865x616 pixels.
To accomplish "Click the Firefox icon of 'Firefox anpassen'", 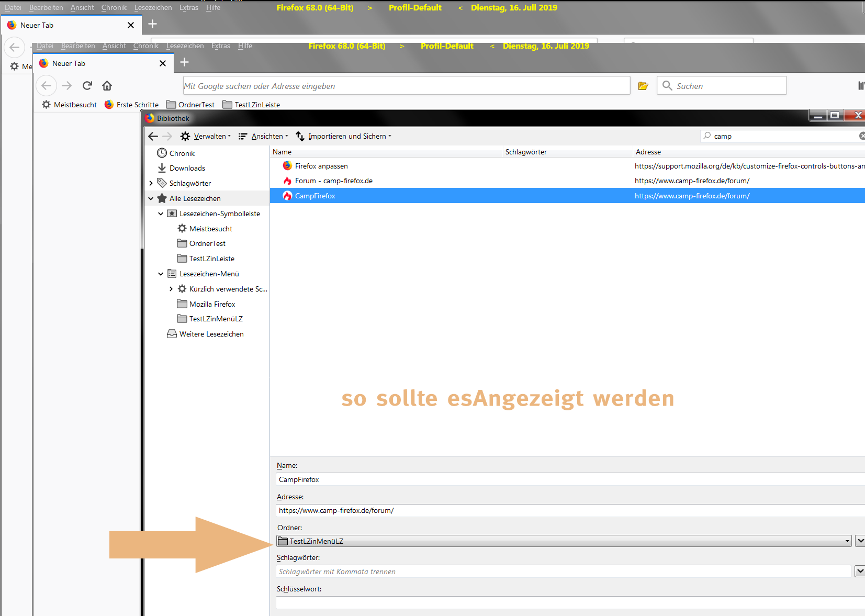I will (287, 166).
